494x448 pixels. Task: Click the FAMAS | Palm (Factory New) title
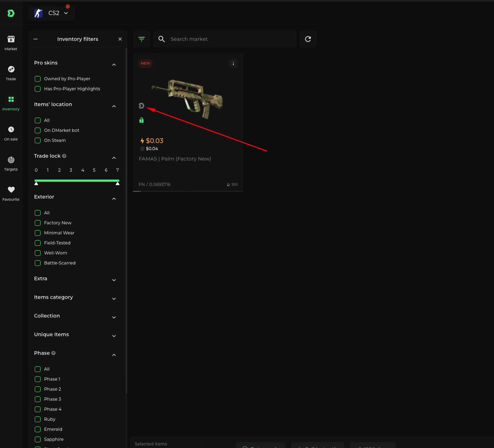click(175, 159)
